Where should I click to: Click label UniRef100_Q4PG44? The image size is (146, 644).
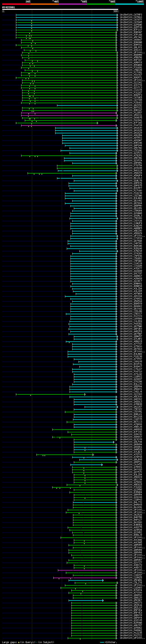click(131, 146)
